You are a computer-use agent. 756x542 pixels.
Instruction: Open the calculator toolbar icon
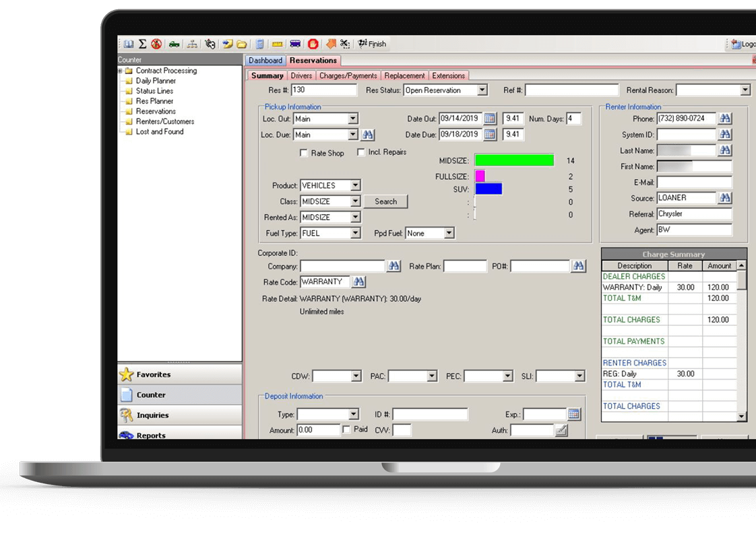(259, 44)
